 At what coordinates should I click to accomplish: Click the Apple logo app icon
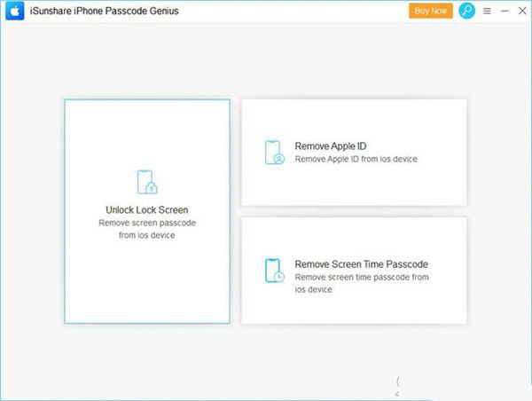(15, 11)
